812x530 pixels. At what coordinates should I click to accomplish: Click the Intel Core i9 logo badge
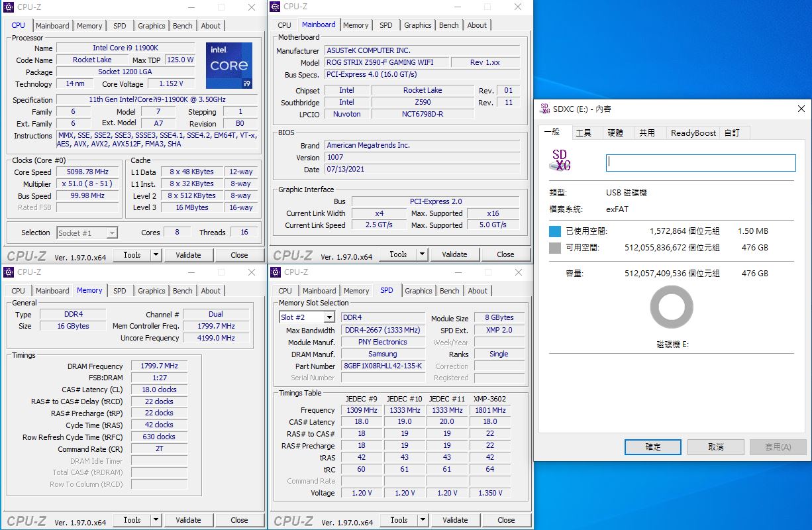229,66
